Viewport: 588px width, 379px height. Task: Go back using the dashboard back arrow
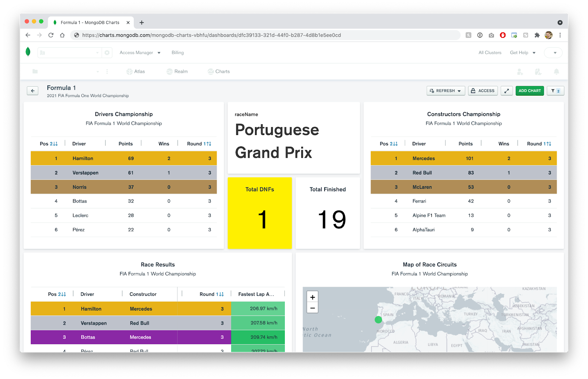[x=33, y=91]
